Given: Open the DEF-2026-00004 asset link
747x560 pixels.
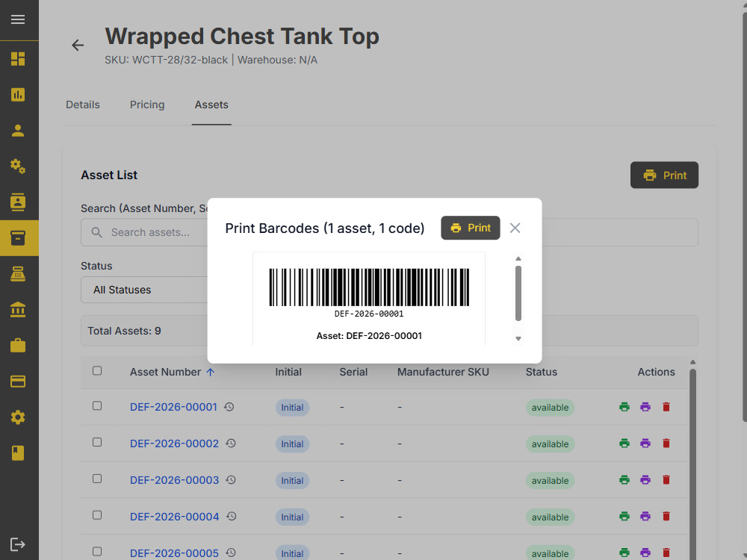Looking at the screenshot, I should tap(174, 517).
